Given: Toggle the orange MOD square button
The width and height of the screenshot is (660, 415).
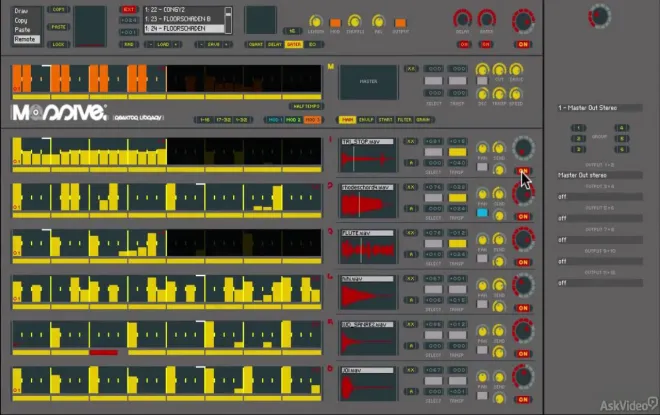Looking at the screenshot, I should pyautogui.click(x=335, y=22).
